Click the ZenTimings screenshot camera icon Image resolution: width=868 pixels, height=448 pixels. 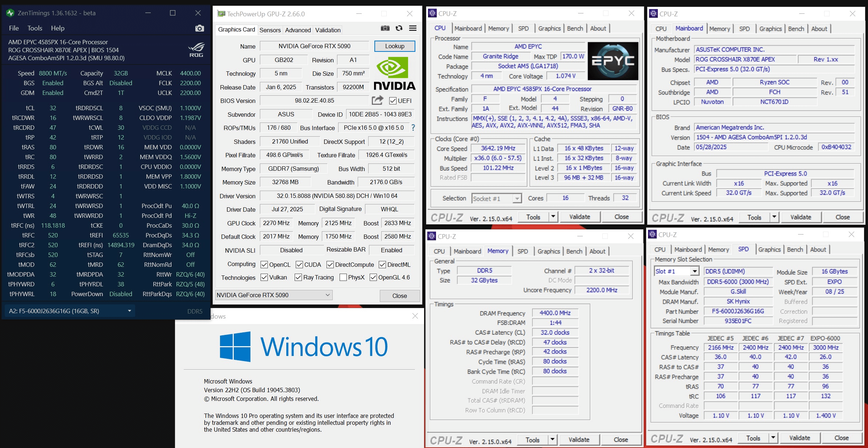pyautogui.click(x=199, y=28)
